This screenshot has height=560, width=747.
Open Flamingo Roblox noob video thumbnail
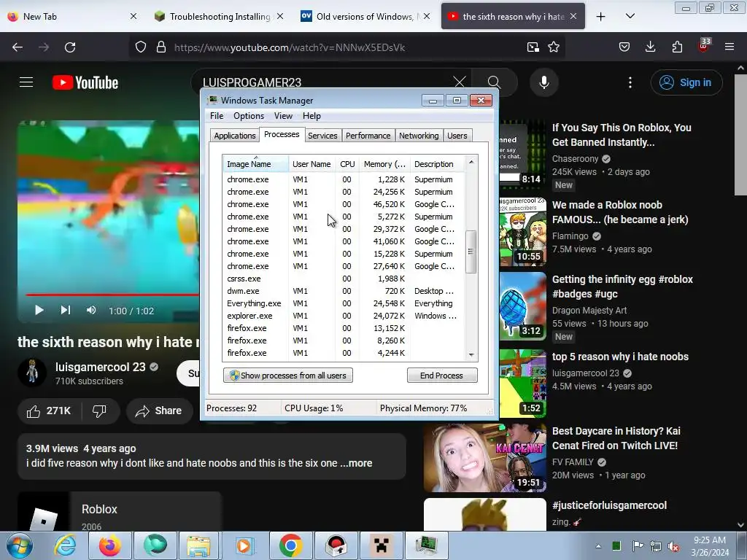point(522,231)
